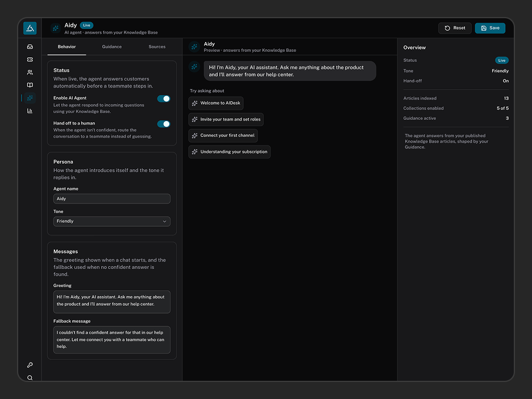Click the Friendly tone value in Overview
The width and height of the screenshot is (532, 399).
click(x=500, y=71)
